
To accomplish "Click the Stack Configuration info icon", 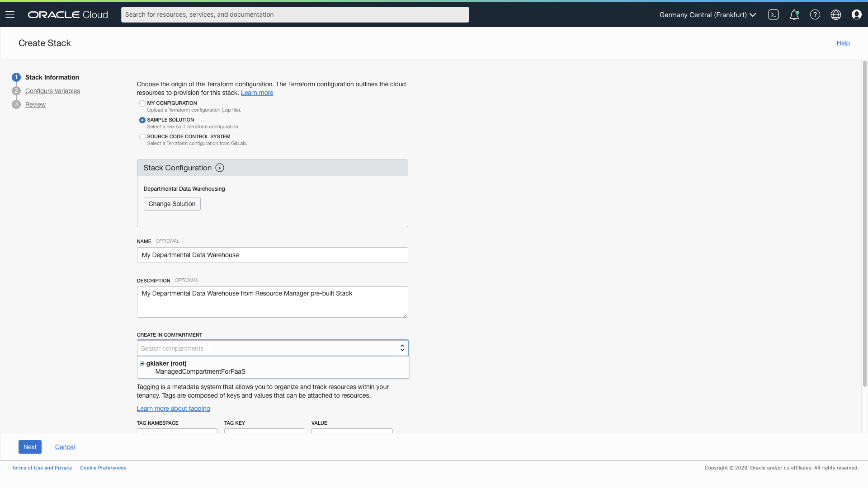I will pos(220,168).
